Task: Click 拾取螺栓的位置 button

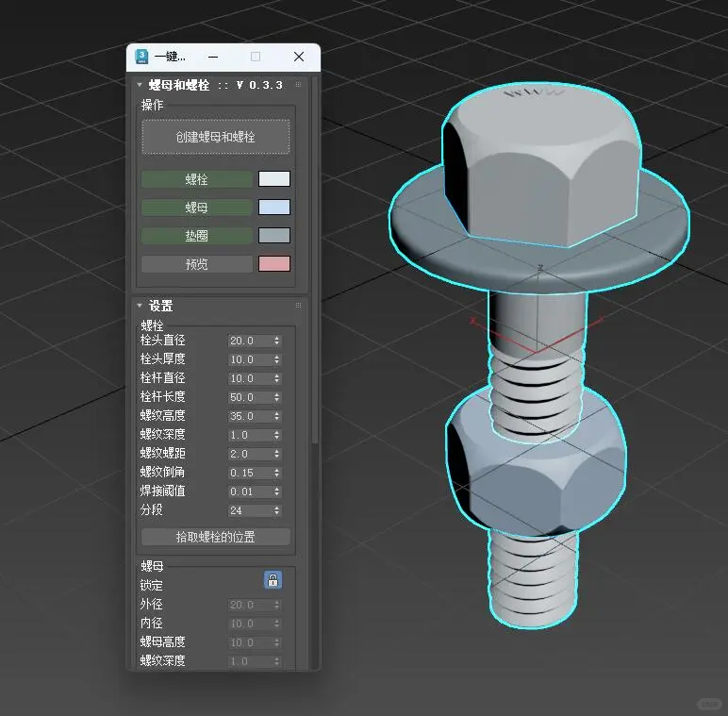Action: [x=216, y=537]
